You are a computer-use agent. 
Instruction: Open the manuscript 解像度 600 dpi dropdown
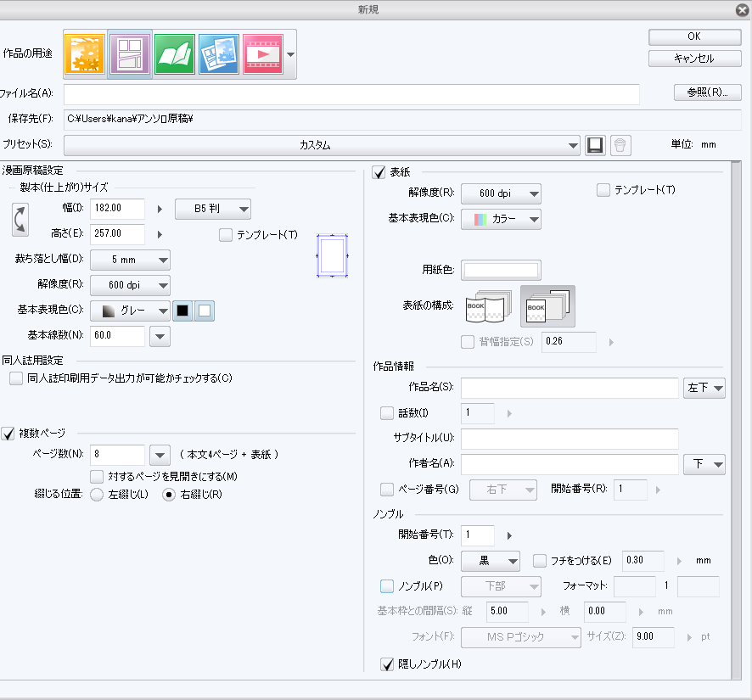point(130,285)
